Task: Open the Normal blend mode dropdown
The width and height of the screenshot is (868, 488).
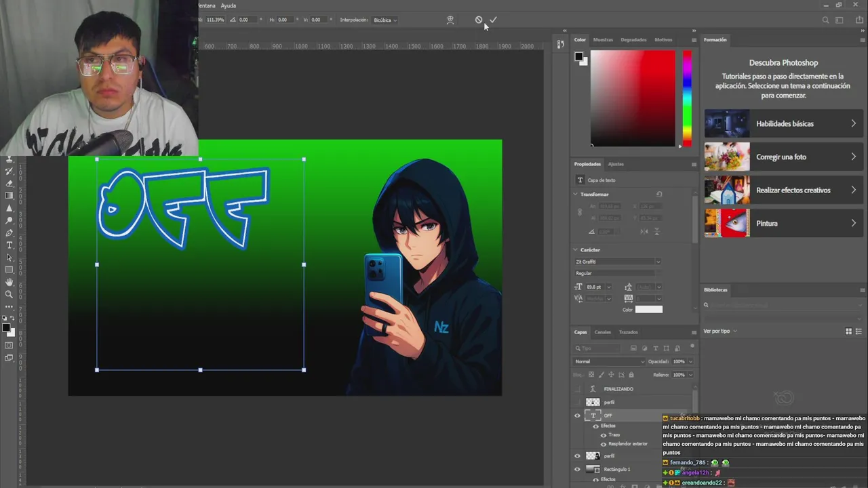Action: [x=609, y=361]
